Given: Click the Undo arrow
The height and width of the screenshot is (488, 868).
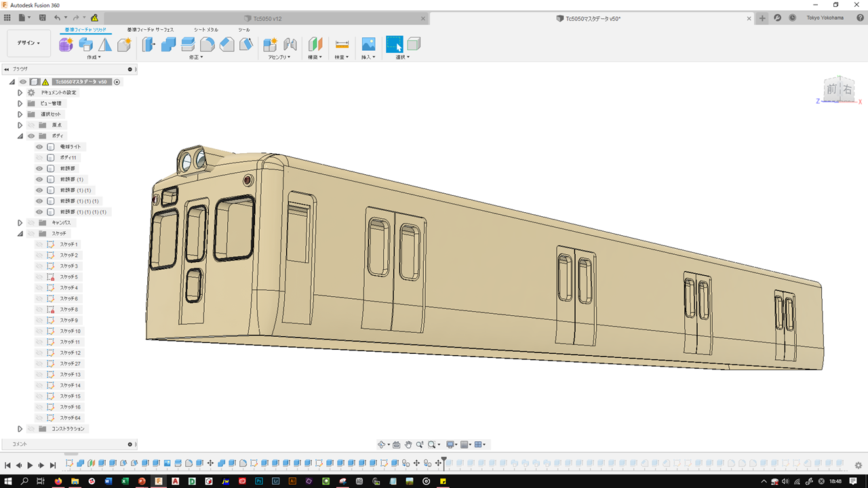Looking at the screenshot, I should point(57,18).
